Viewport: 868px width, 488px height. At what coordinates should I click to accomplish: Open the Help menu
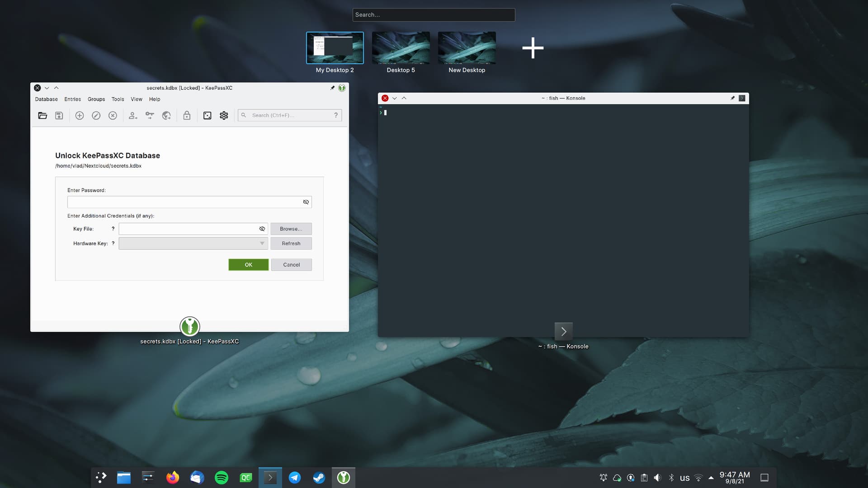pos(155,99)
